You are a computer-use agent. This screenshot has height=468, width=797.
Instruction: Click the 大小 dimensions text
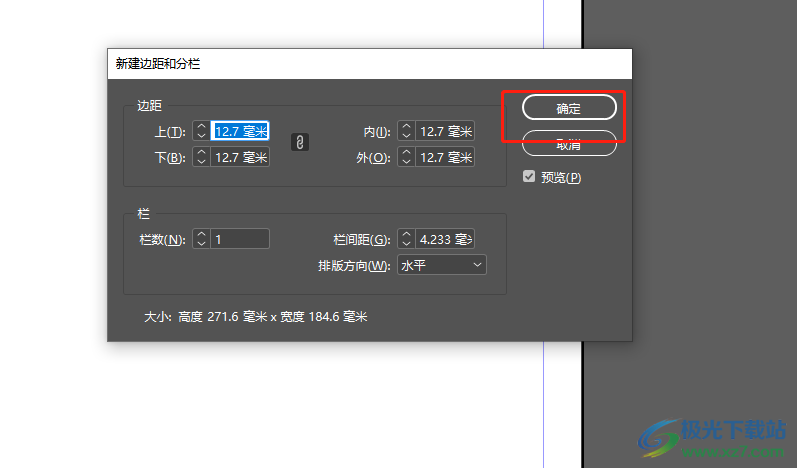(x=256, y=317)
